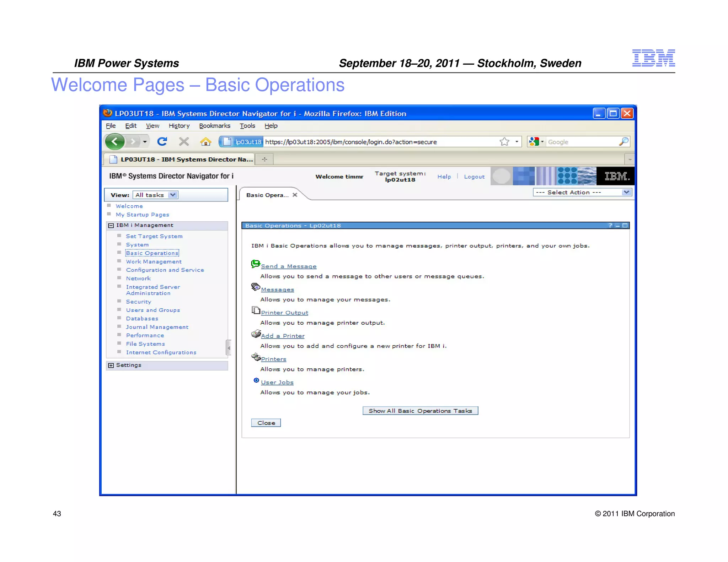Viewport: 728px width, 562px height.
Task: Select the Basic Opera... page tab
Action: click(267, 195)
